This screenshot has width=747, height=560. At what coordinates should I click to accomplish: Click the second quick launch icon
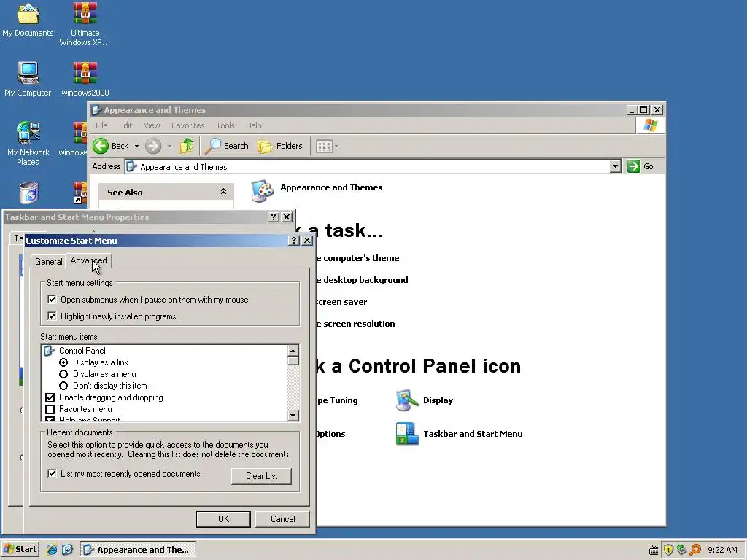pos(67,550)
